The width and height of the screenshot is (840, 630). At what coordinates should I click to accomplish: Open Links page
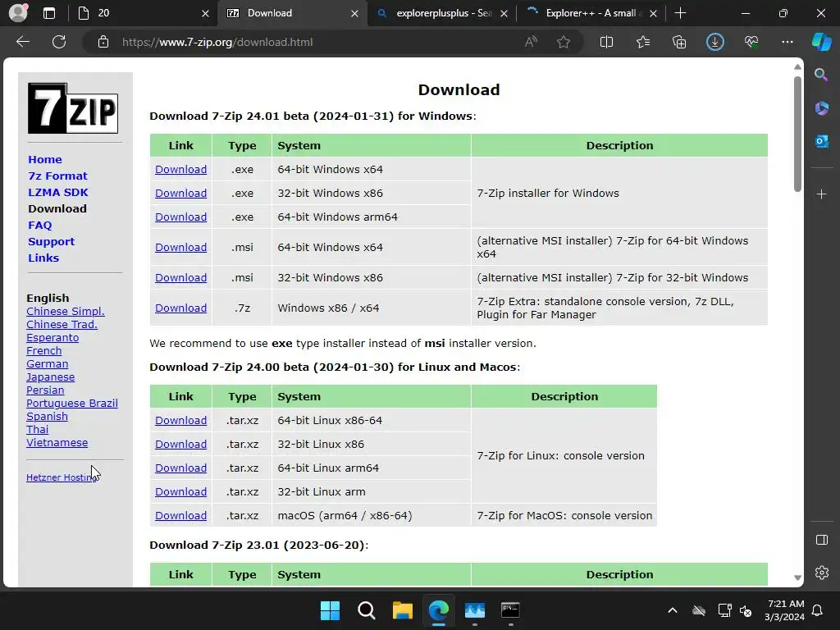pos(43,258)
